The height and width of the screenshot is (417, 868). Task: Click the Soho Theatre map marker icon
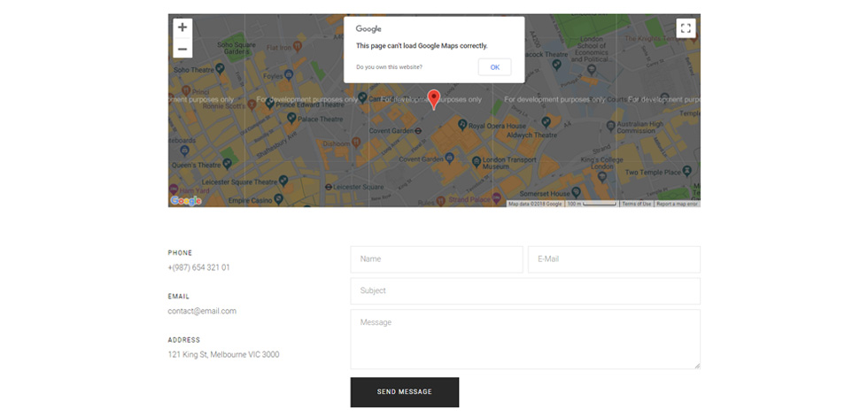221,68
